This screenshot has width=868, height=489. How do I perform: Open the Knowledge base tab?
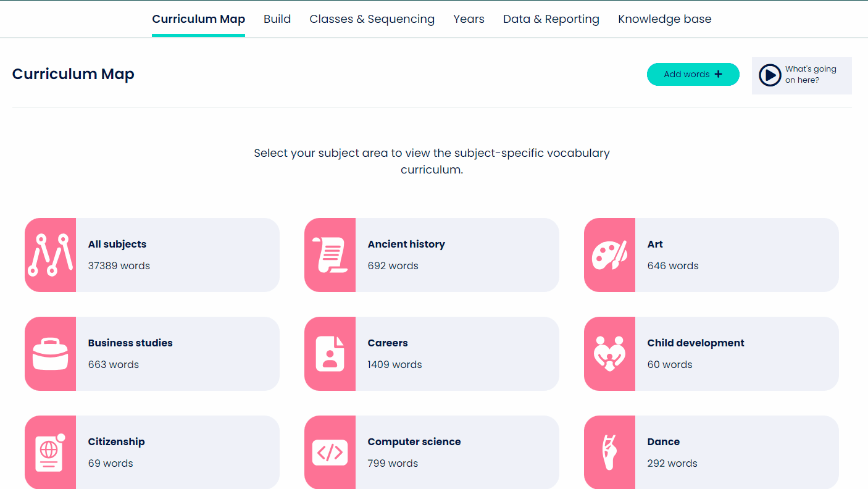pos(665,19)
